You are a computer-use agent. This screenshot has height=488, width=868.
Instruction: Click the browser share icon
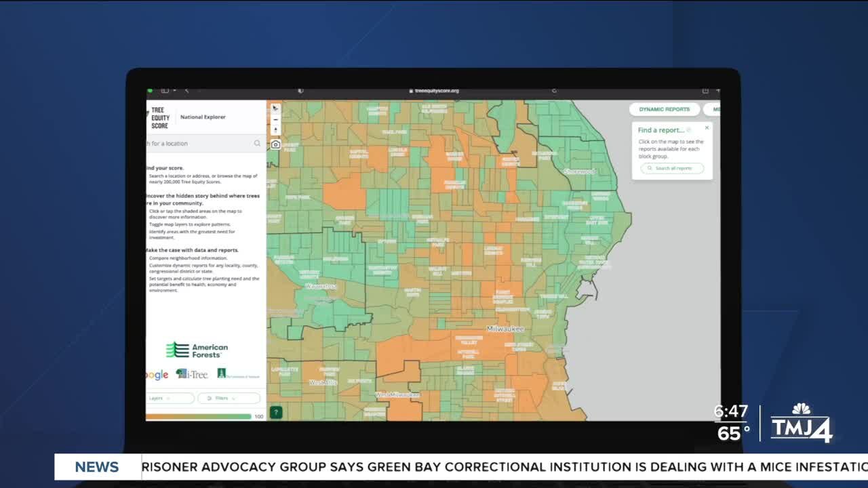[705, 90]
